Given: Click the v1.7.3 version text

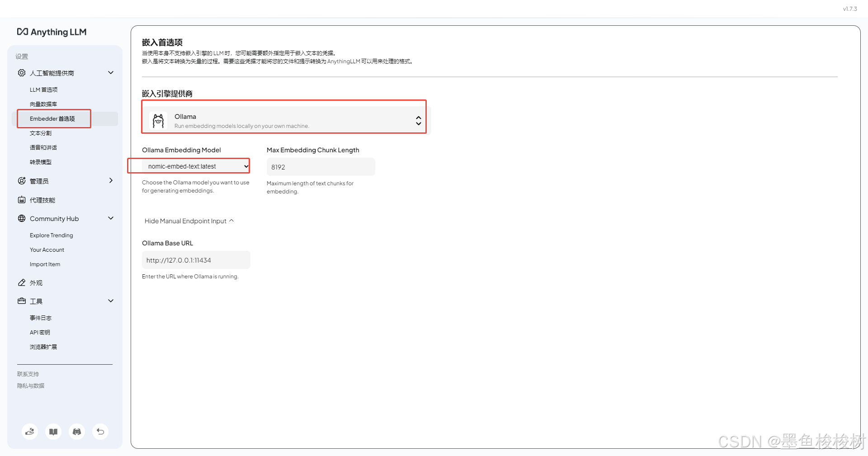Looking at the screenshot, I should coord(850,9).
